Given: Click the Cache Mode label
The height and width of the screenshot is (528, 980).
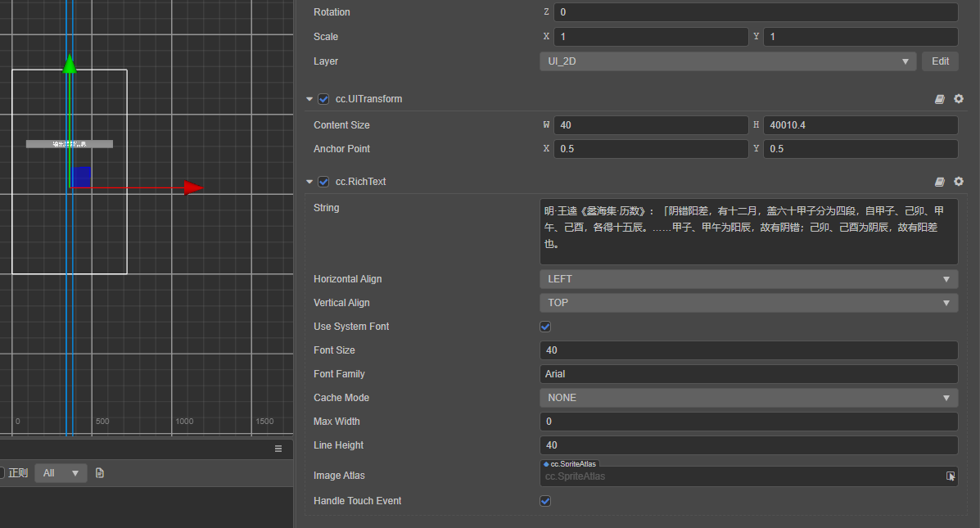Looking at the screenshot, I should tap(341, 398).
